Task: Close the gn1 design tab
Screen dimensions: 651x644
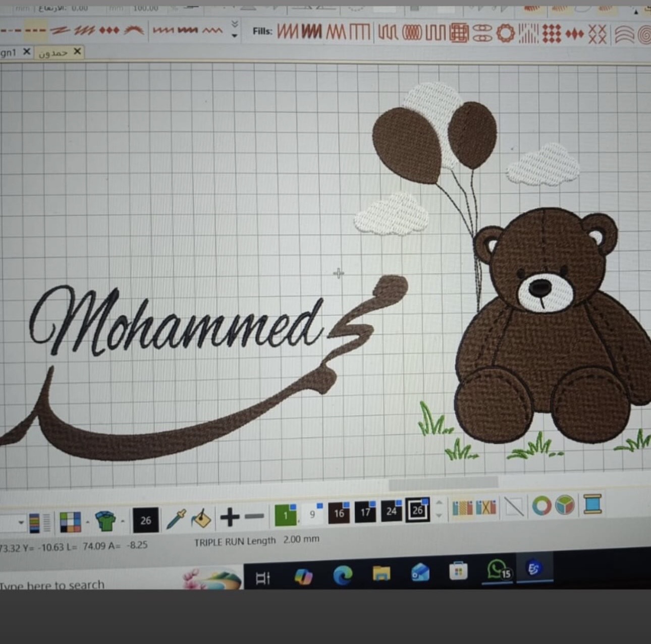Action: (x=27, y=51)
